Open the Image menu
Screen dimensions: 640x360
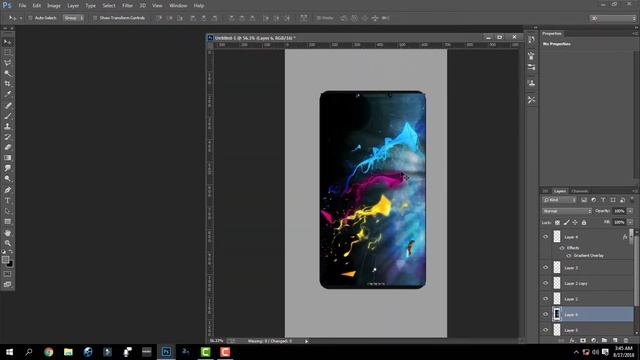53,6
